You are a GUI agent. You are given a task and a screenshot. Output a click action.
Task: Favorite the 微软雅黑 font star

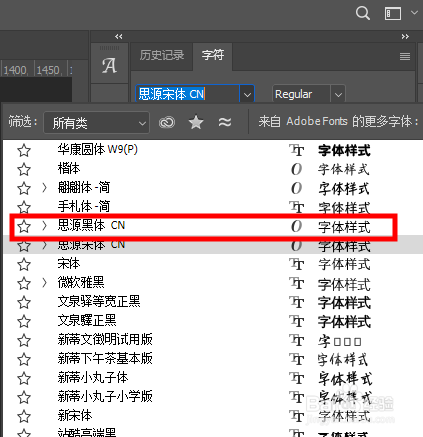tap(24, 284)
